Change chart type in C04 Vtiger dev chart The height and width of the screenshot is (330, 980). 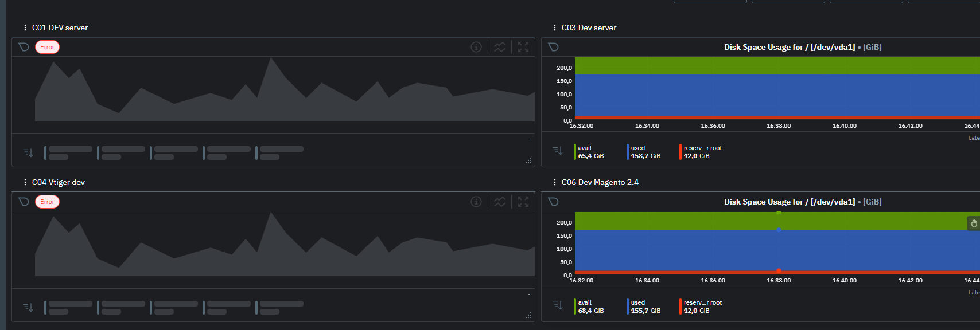click(500, 202)
